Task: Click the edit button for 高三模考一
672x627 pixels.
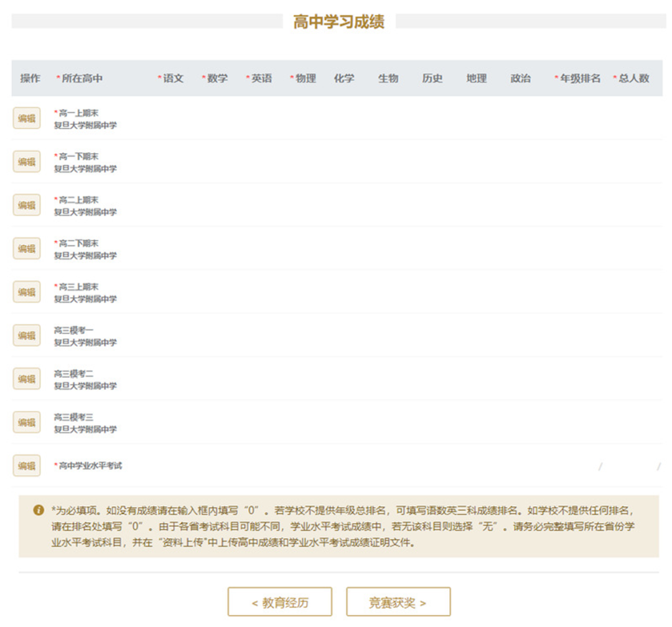Action: [27, 336]
